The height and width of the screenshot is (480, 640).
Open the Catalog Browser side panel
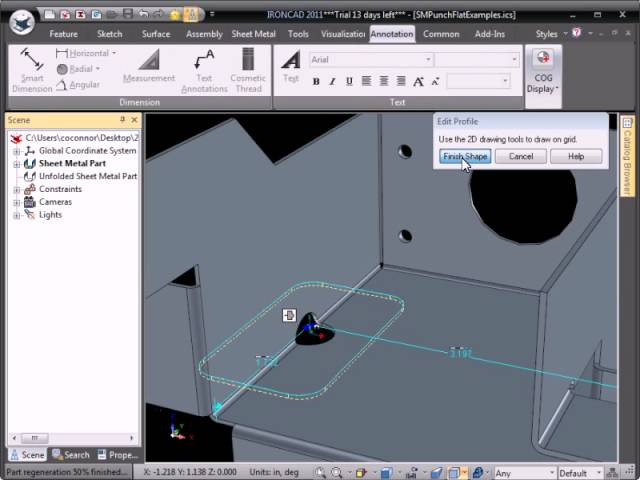[x=627, y=156]
